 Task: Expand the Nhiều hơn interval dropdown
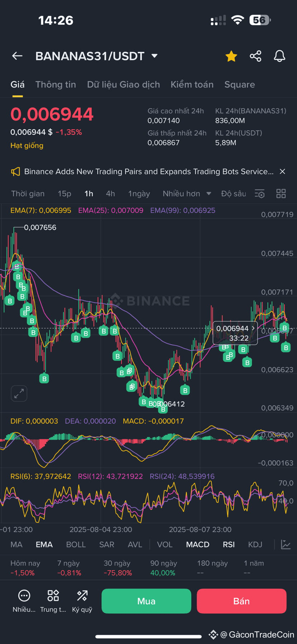coord(187,194)
